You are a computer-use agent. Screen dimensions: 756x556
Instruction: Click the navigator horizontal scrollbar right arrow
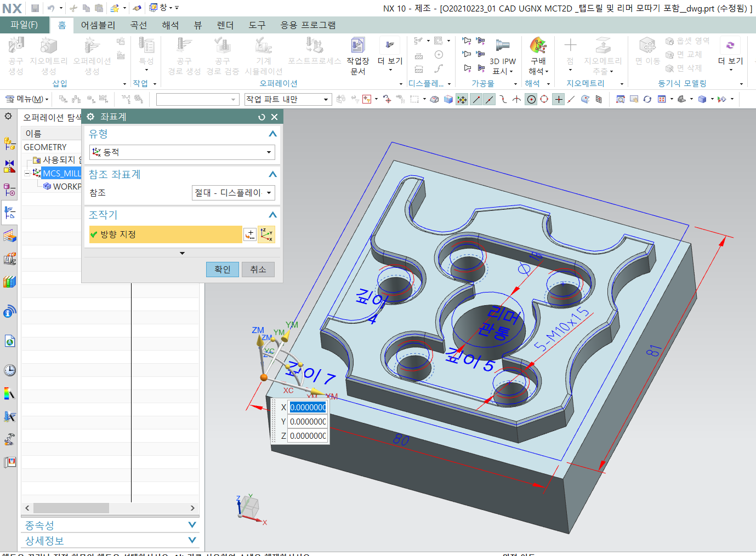pos(192,508)
